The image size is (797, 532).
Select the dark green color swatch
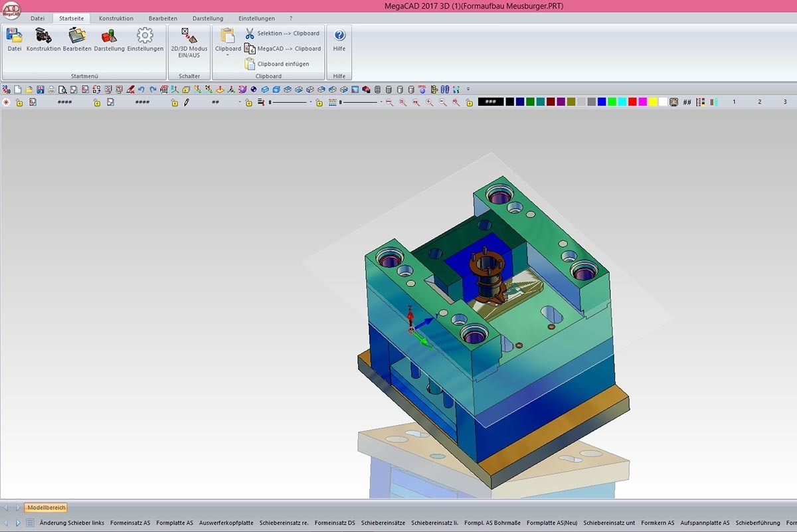click(x=530, y=102)
